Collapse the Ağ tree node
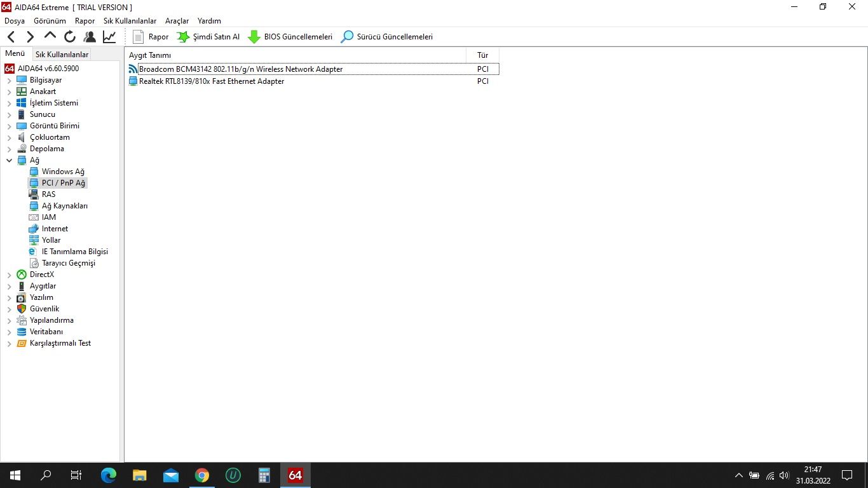 click(9, 161)
